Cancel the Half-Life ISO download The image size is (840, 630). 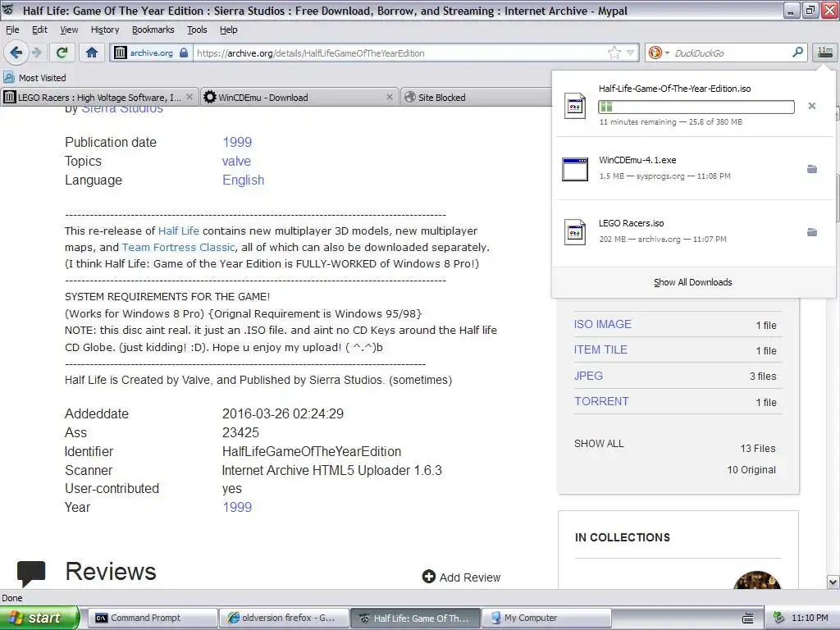[x=811, y=106]
